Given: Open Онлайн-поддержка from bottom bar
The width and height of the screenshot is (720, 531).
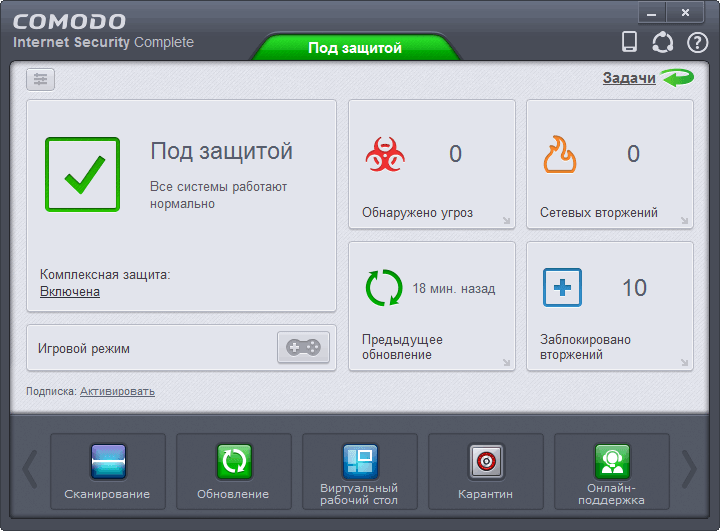Looking at the screenshot, I should click(612, 472).
